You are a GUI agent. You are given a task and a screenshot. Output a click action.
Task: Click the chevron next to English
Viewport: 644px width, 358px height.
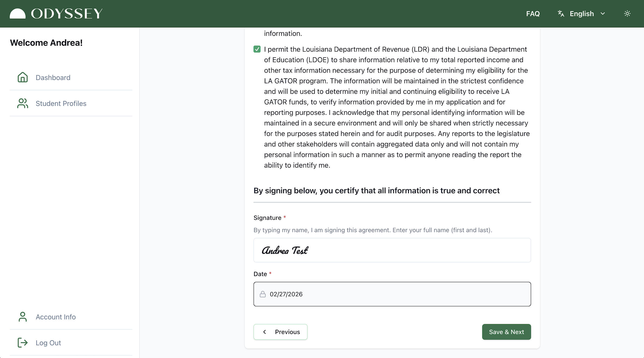[603, 14]
